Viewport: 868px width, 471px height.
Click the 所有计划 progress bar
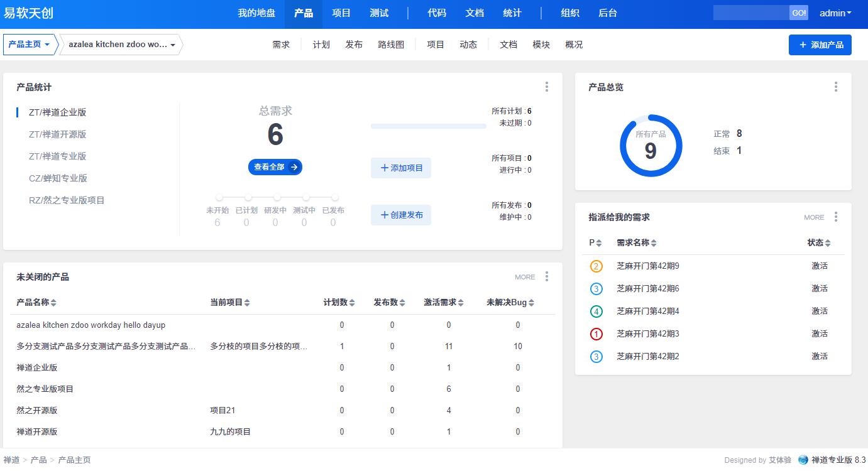coord(428,126)
